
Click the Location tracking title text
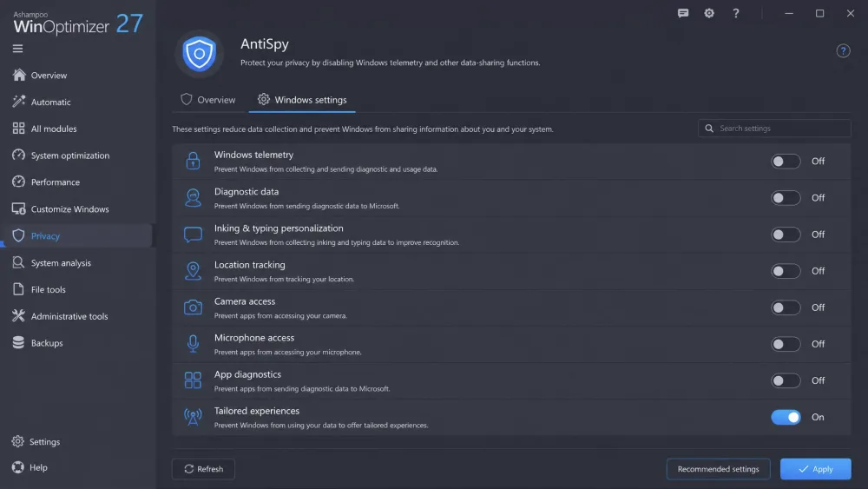250,265
